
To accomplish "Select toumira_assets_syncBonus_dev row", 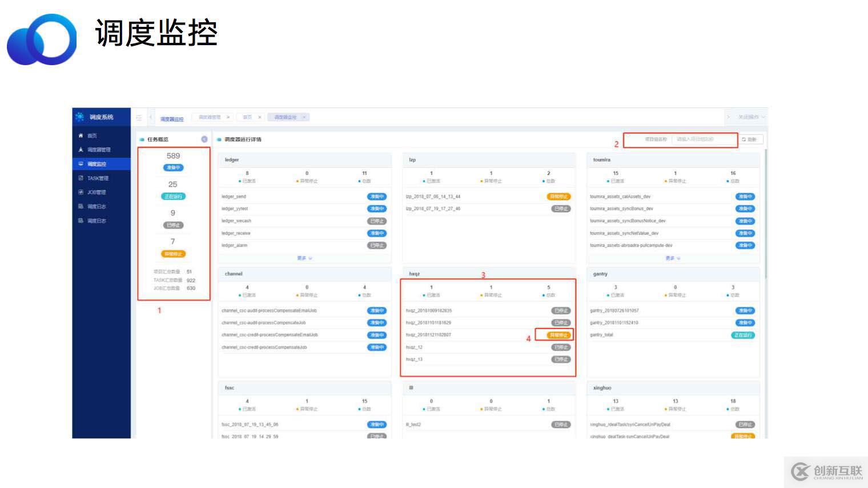I will [673, 209].
